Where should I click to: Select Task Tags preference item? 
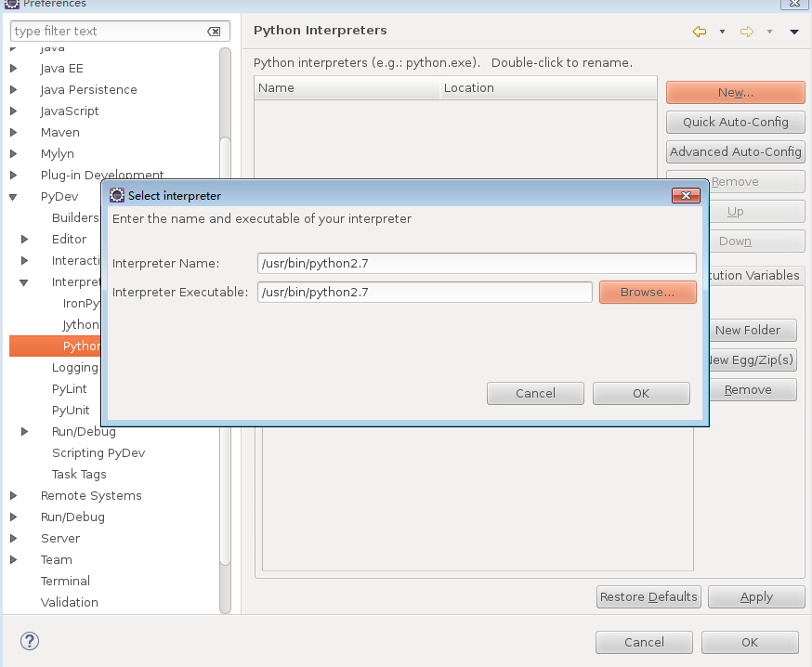tap(79, 475)
